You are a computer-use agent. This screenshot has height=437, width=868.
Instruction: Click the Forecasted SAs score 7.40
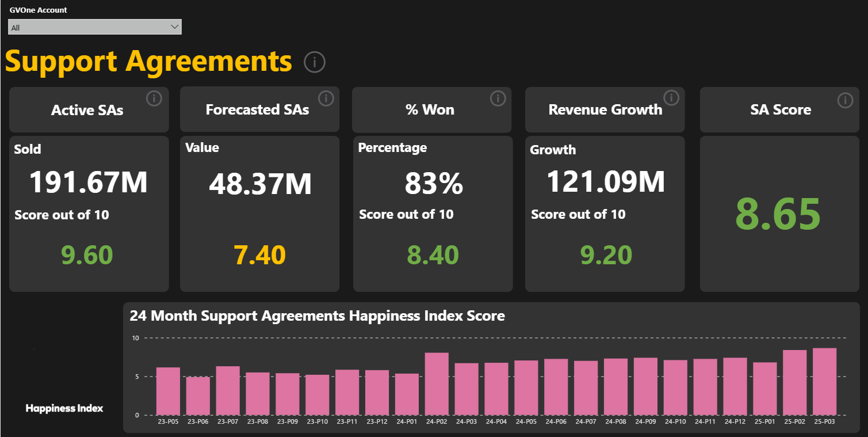260,255
